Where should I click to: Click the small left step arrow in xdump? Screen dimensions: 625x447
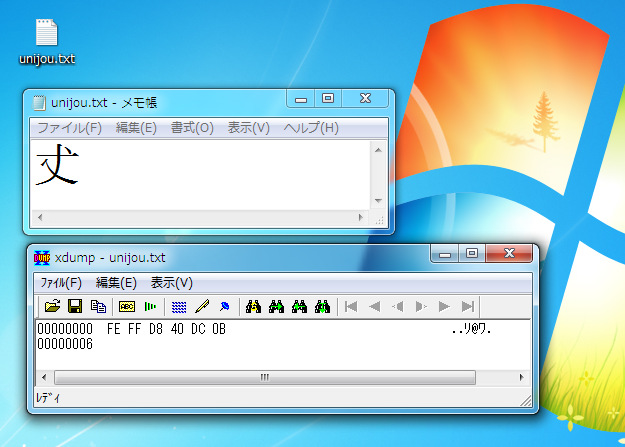[397, 306]
